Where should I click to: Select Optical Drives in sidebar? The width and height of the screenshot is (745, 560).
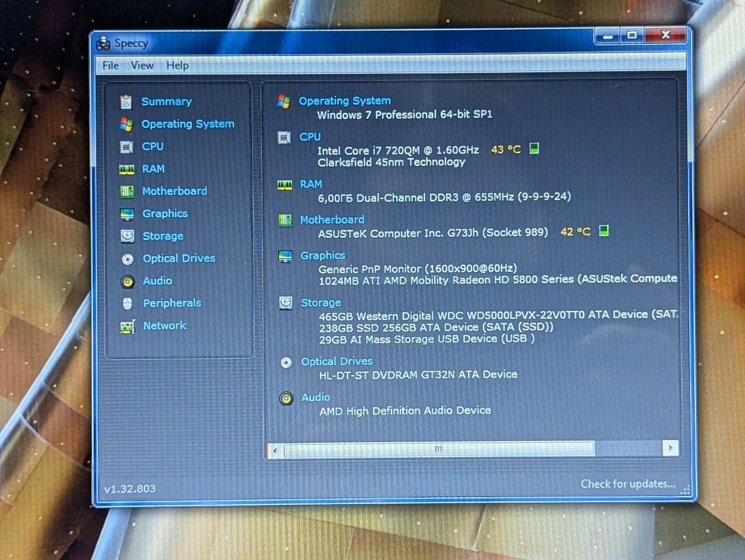[179, 258]
